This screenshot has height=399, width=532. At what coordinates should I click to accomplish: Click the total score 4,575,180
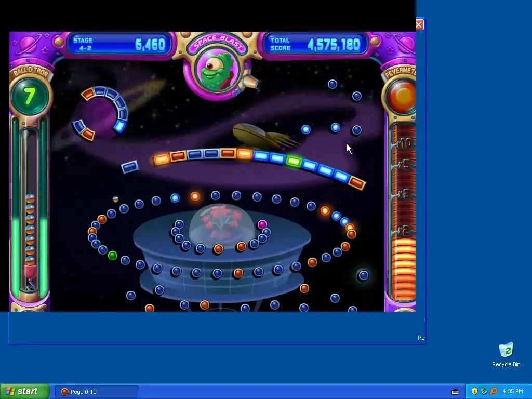point(333,45)
